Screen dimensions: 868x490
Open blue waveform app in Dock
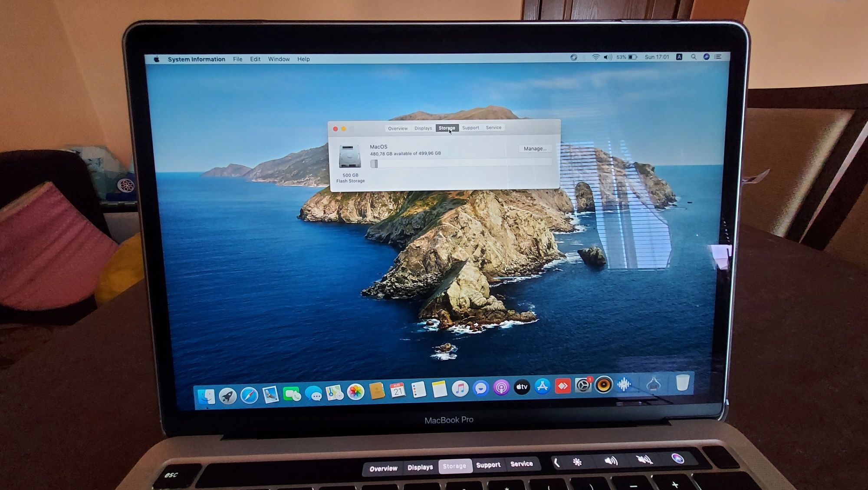pos(624,384)
